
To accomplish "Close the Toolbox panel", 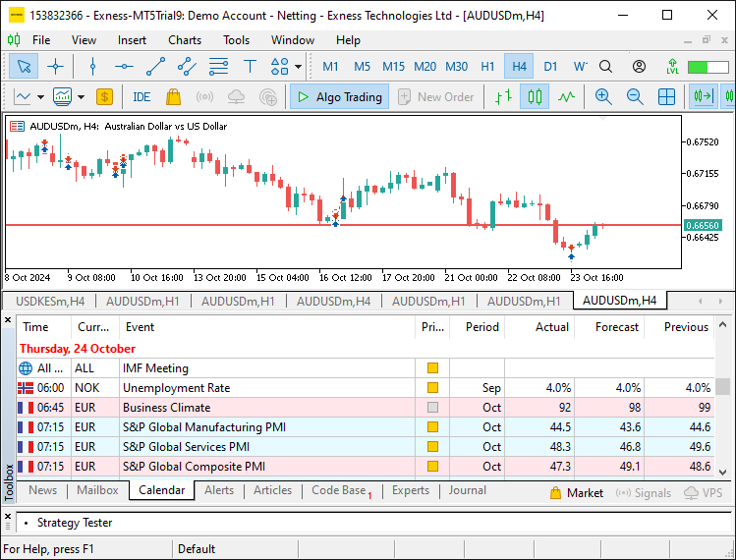I will point(8,320).
